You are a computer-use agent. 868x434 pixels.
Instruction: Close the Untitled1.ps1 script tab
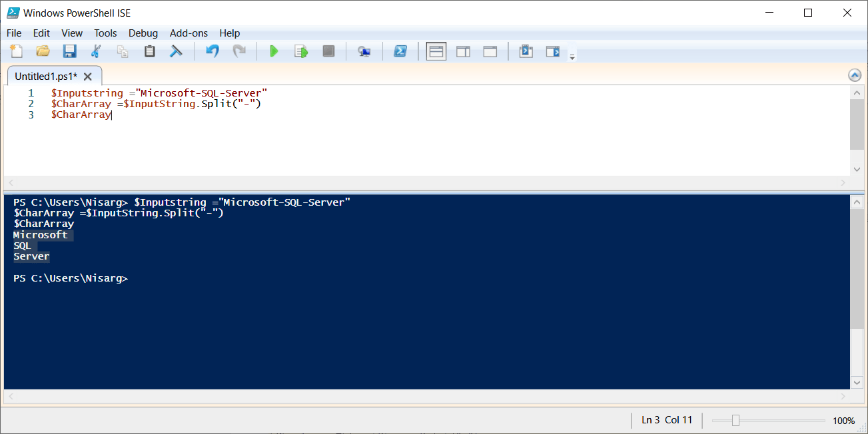87,76
